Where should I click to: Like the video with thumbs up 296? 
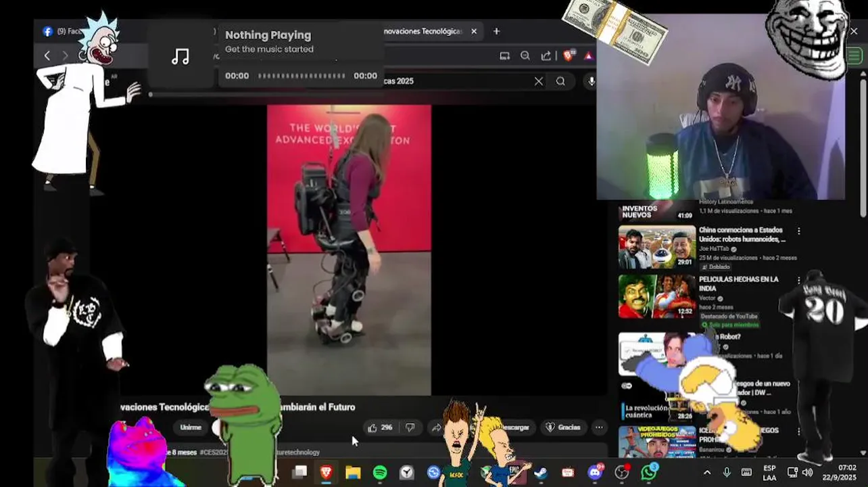(x=380, y=427)
